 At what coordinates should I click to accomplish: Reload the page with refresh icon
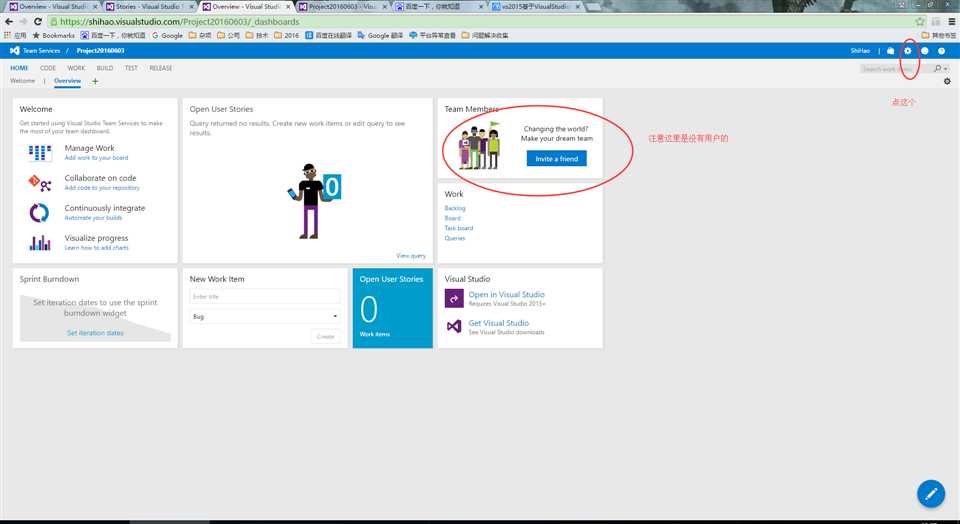pyautogui.click(x=37, y=21)
